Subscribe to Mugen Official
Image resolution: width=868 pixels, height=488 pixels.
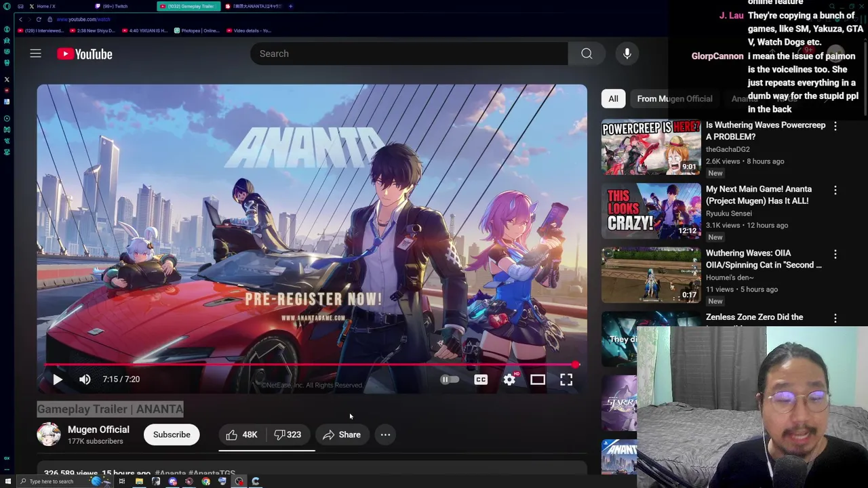172,434
